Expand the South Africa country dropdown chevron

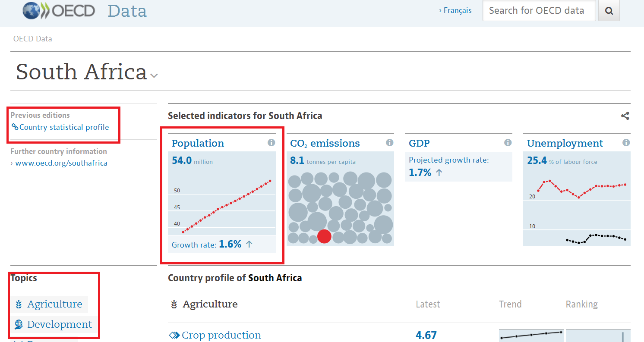point(154,76)
